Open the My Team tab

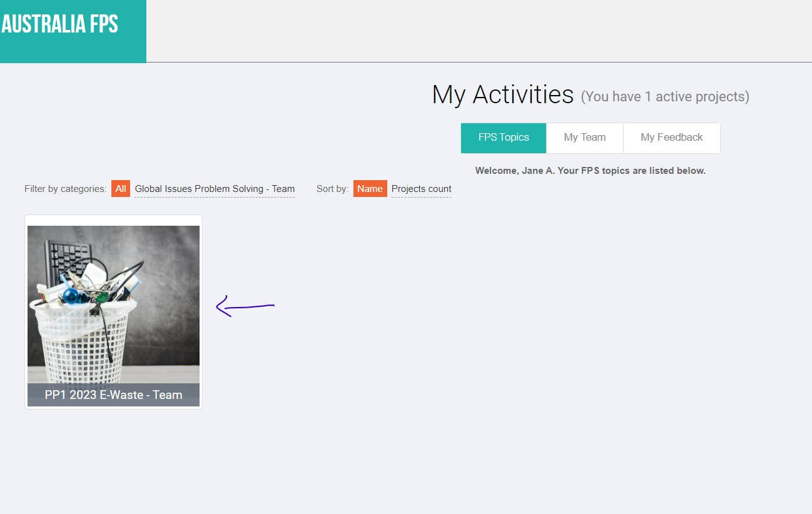click(x=584, y=138)
